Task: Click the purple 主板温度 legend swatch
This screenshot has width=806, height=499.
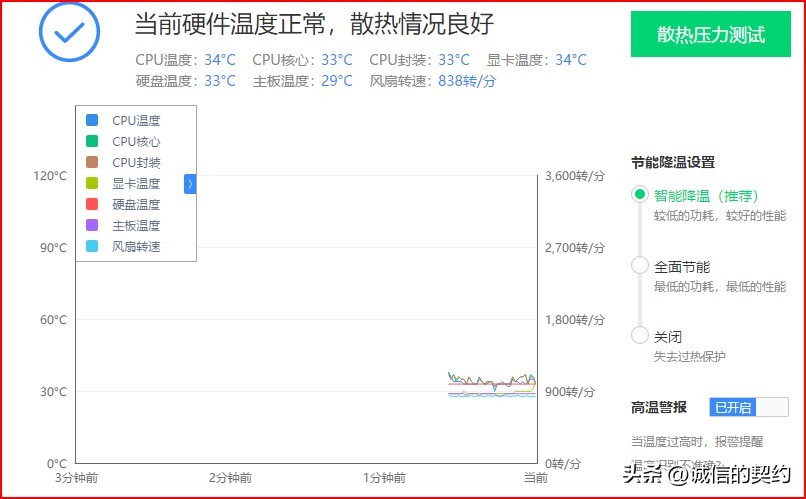Action: click(92, 225)
